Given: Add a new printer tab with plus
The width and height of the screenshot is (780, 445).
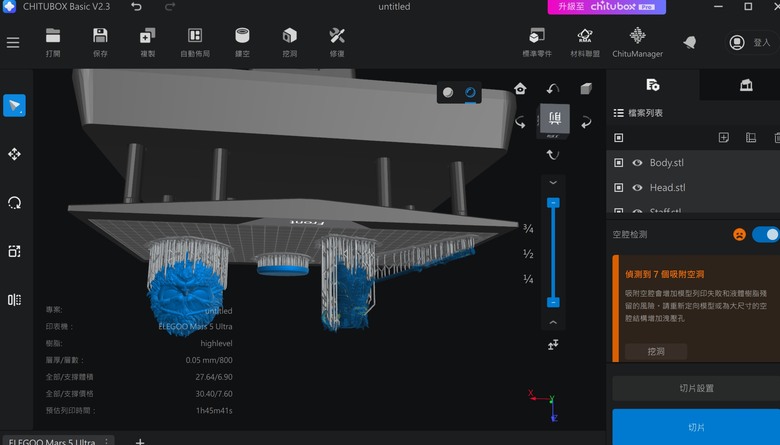Looking at the screenshot, I should tap(140, 441).
